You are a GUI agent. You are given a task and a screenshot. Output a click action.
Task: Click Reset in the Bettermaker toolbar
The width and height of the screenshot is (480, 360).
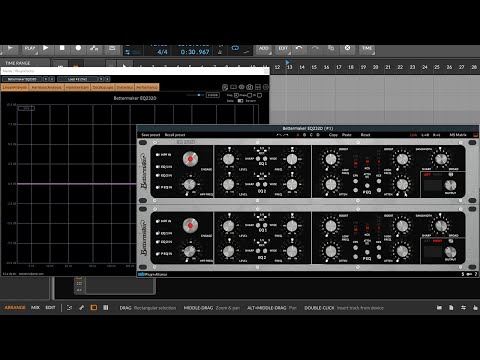pyautogui.click(x=365, y=135)
